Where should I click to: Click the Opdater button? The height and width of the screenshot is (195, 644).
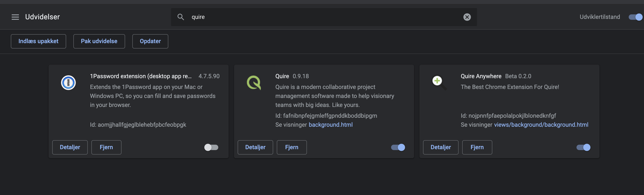click(150, 41)
